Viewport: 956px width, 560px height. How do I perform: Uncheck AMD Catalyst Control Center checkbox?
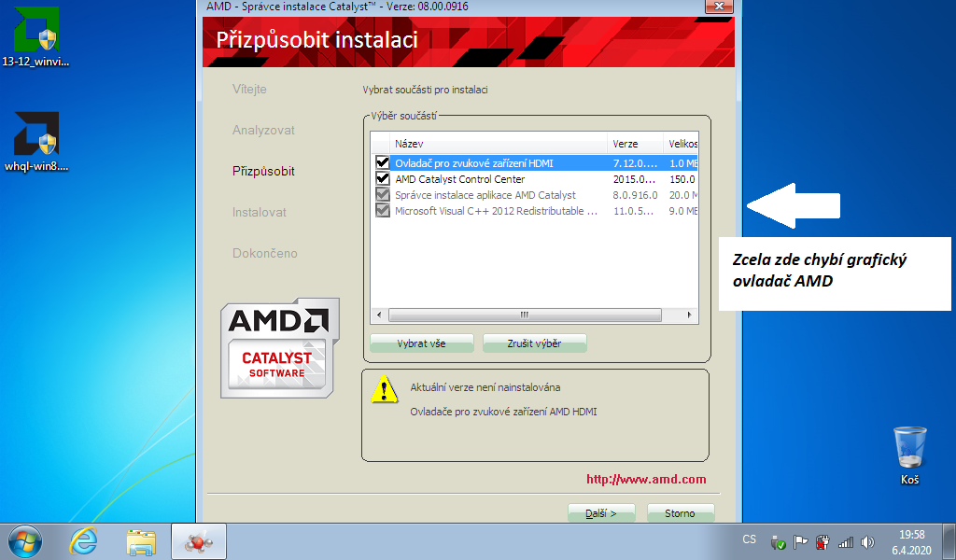(382, 178)
